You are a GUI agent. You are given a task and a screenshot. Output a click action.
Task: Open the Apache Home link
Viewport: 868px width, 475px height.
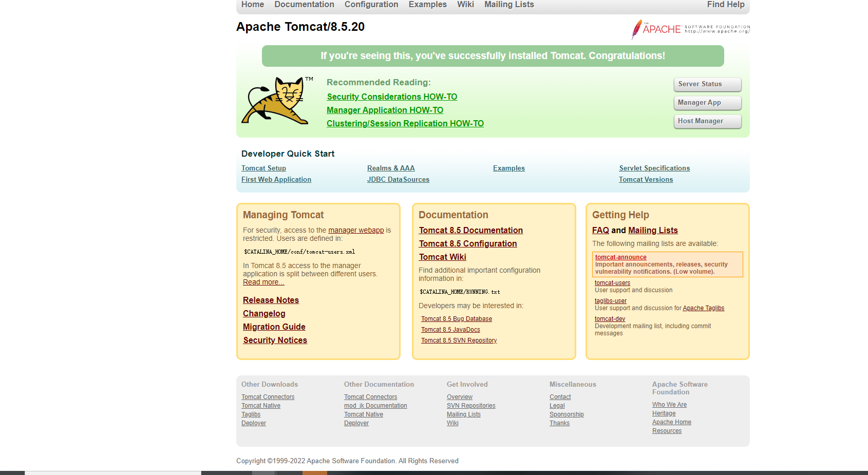(672, 422)
